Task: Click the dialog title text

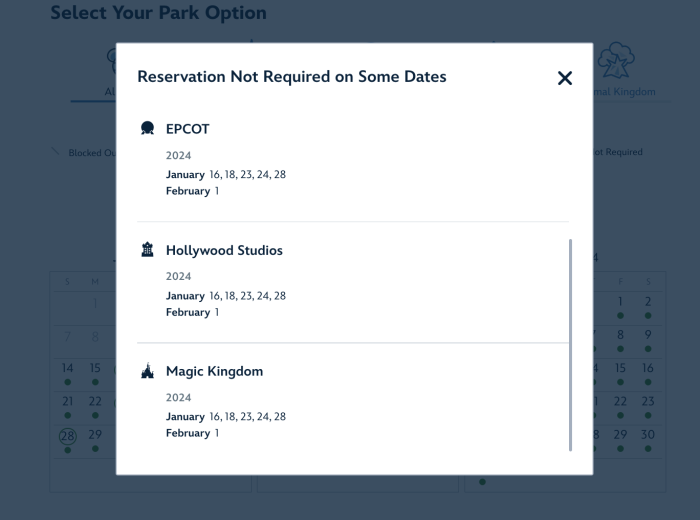Action: [291, 77]
